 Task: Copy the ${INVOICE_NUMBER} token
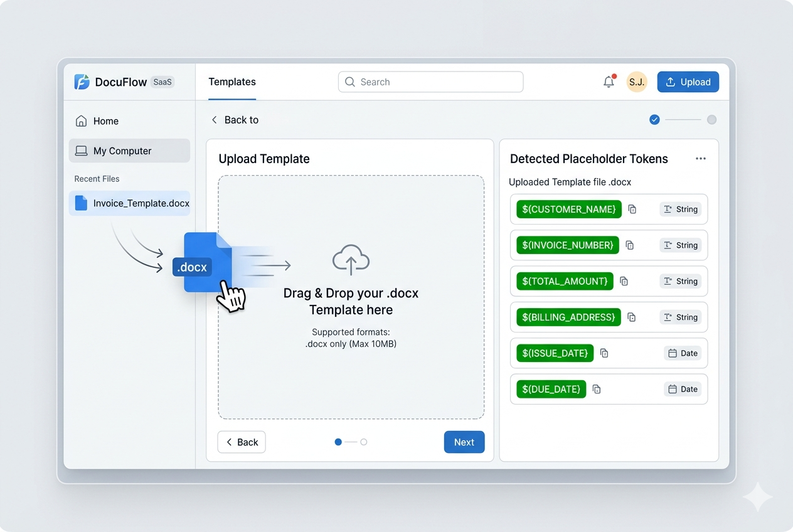coord(630,245)
